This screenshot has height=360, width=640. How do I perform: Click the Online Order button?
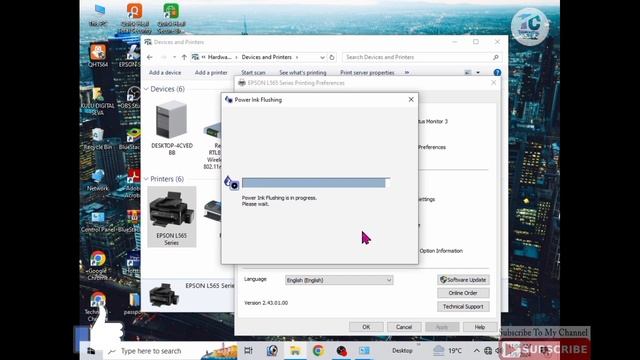click(x=463, y=293)
